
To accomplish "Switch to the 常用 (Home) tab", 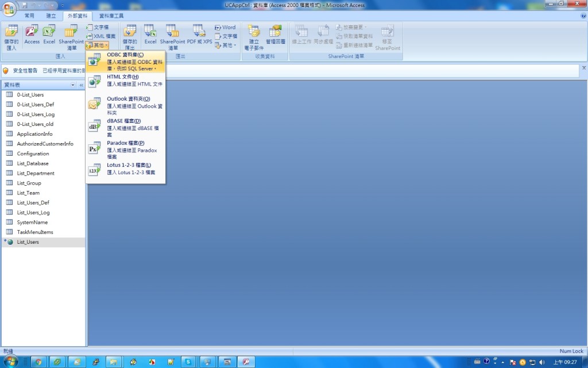I will [x=29, y=16].
